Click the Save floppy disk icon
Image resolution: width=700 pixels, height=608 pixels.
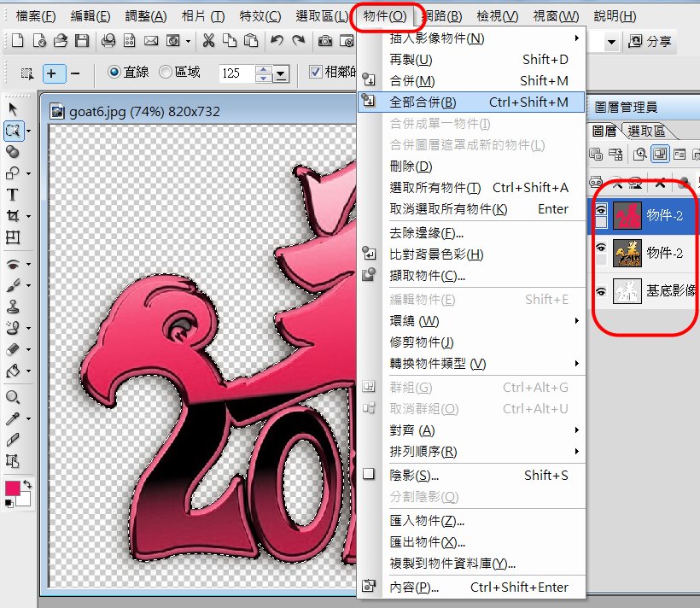[82, 41]
